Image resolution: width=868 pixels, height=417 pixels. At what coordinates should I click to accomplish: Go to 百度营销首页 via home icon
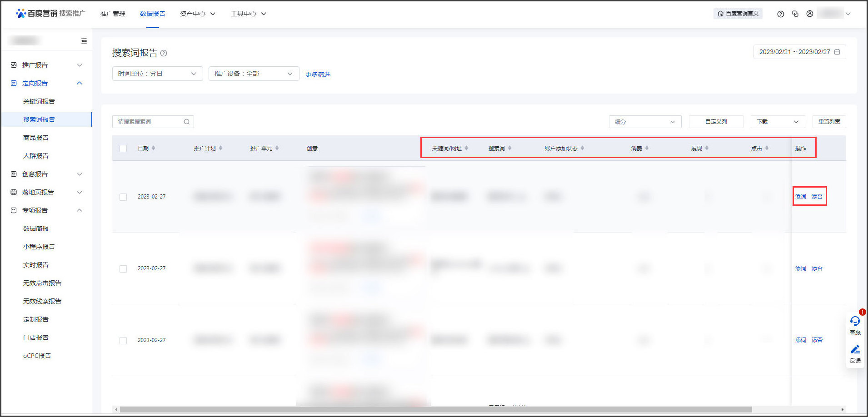click(738, 14)
